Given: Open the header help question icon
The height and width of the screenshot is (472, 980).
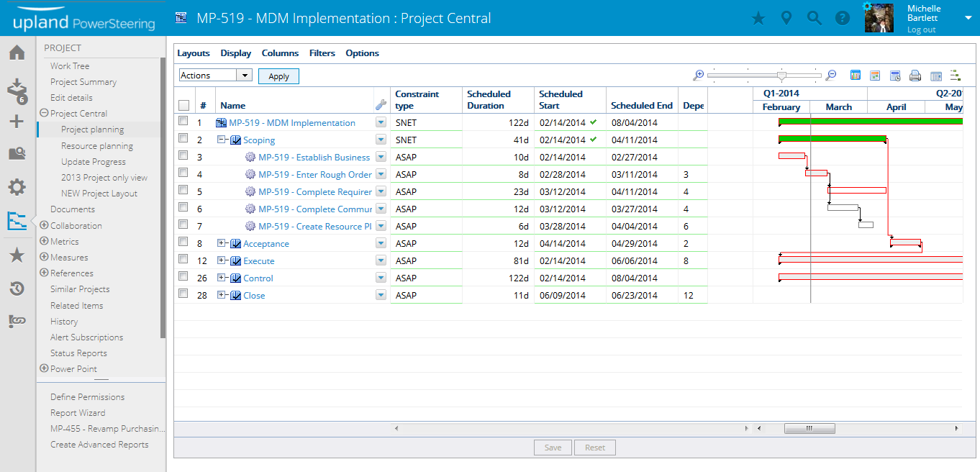Looking at the screenshot, I should pos(843,18).
